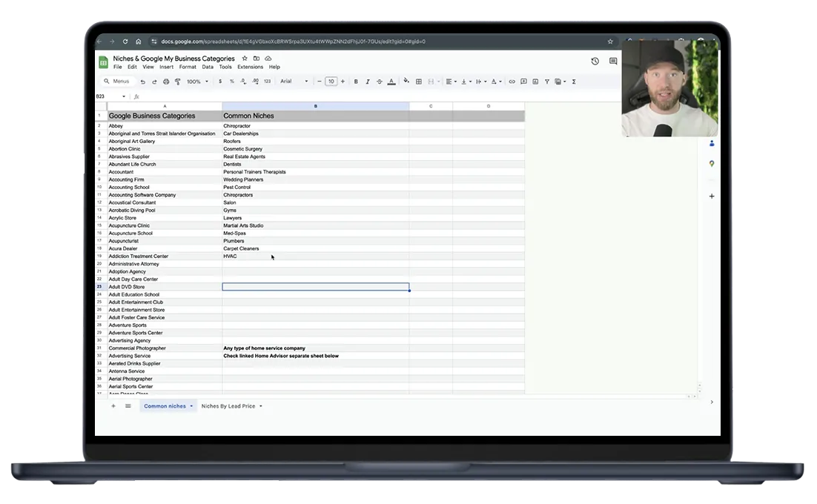Decrease font size with minus button

(320, 82)
